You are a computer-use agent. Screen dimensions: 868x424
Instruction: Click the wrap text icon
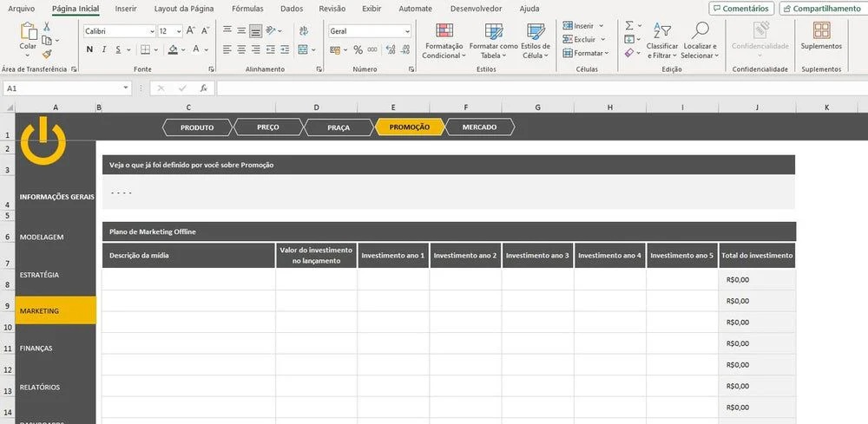[x=303, y=31]
